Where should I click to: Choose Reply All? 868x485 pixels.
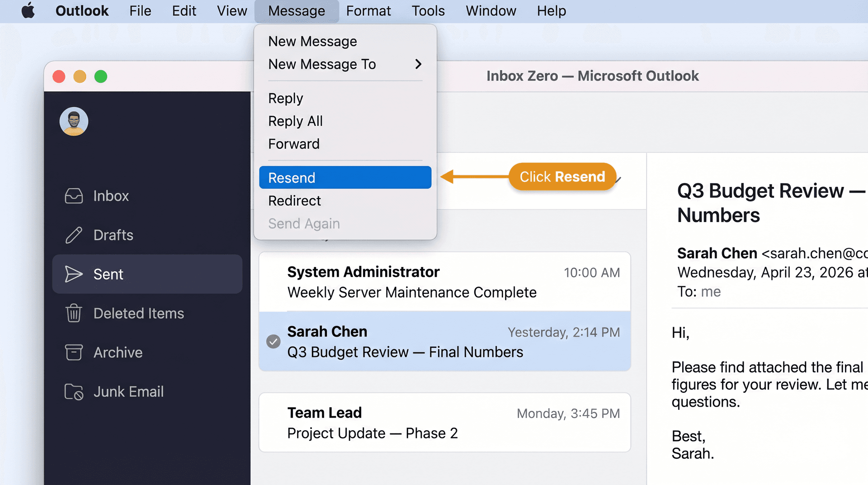coord(295,121)
